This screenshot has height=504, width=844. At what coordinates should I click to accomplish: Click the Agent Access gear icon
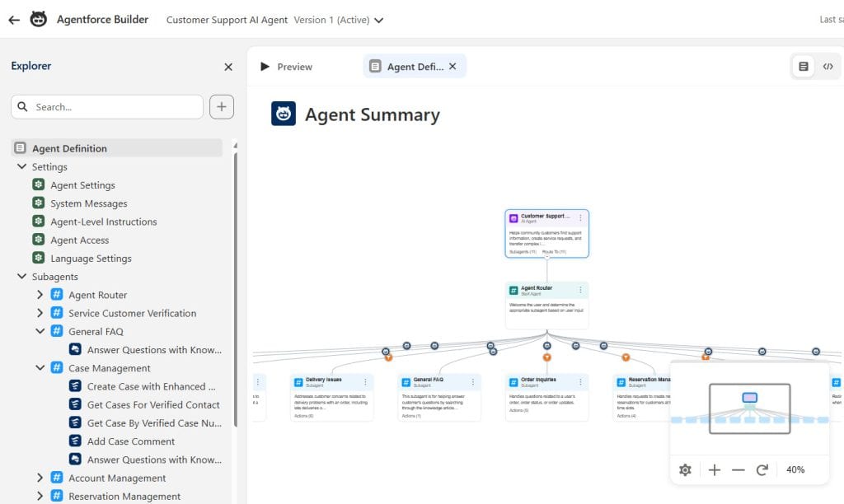coord(38,240)
